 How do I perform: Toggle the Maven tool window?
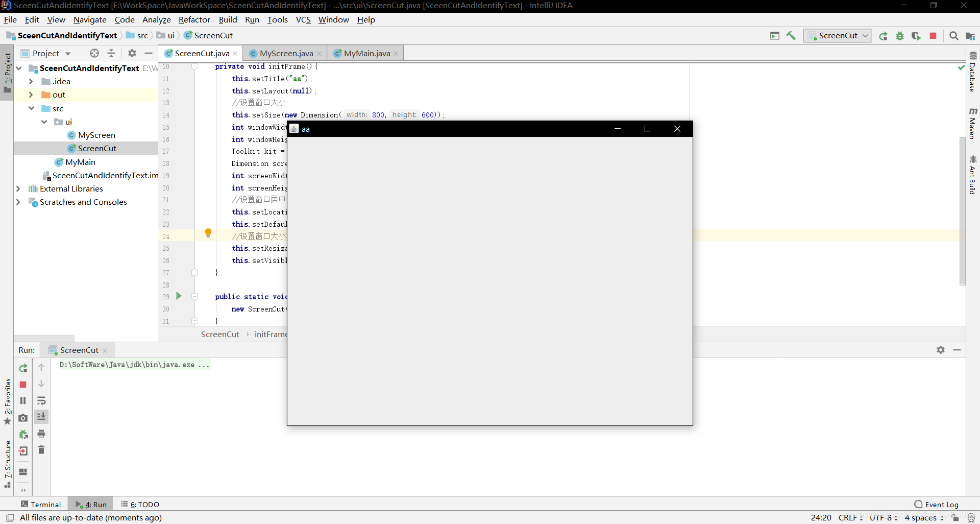(972, 123)
